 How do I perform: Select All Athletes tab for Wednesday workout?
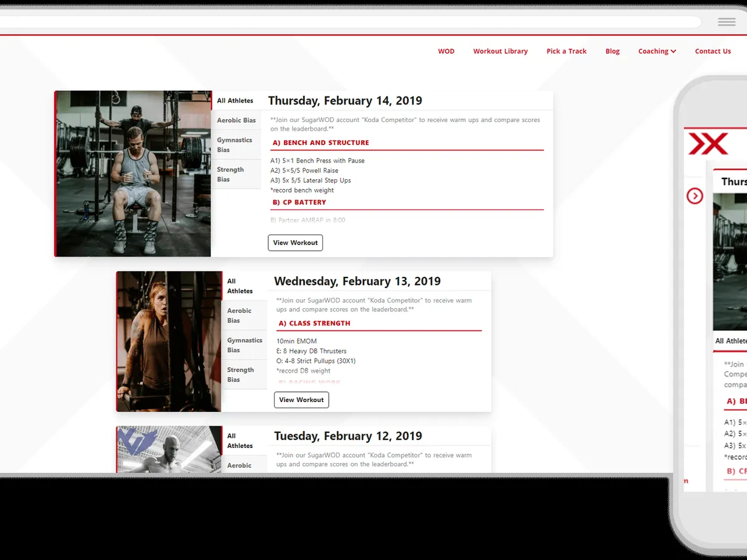click(x=245, y=286)
